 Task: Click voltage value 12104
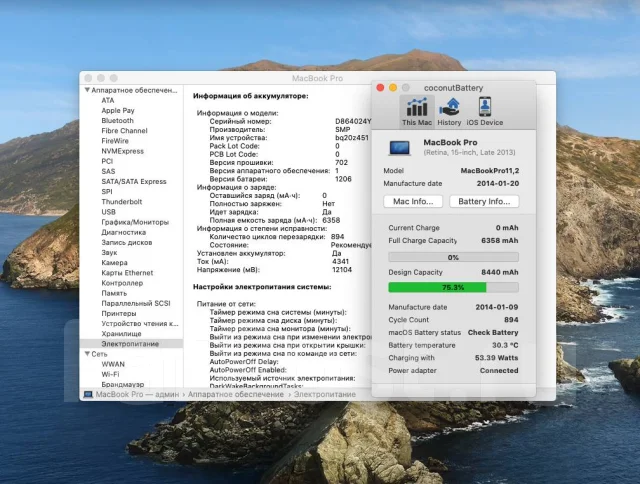342,270
